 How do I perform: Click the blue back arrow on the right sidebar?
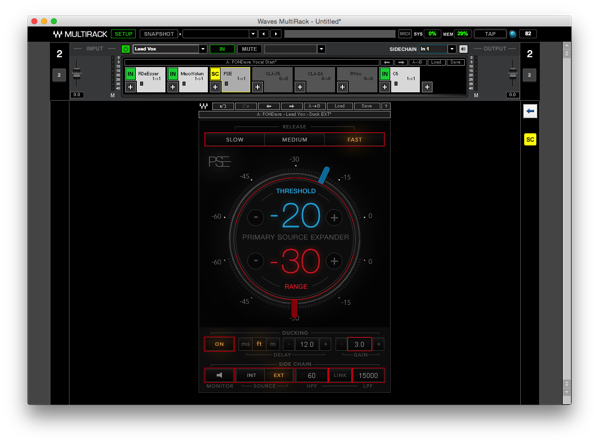(530, 111)
